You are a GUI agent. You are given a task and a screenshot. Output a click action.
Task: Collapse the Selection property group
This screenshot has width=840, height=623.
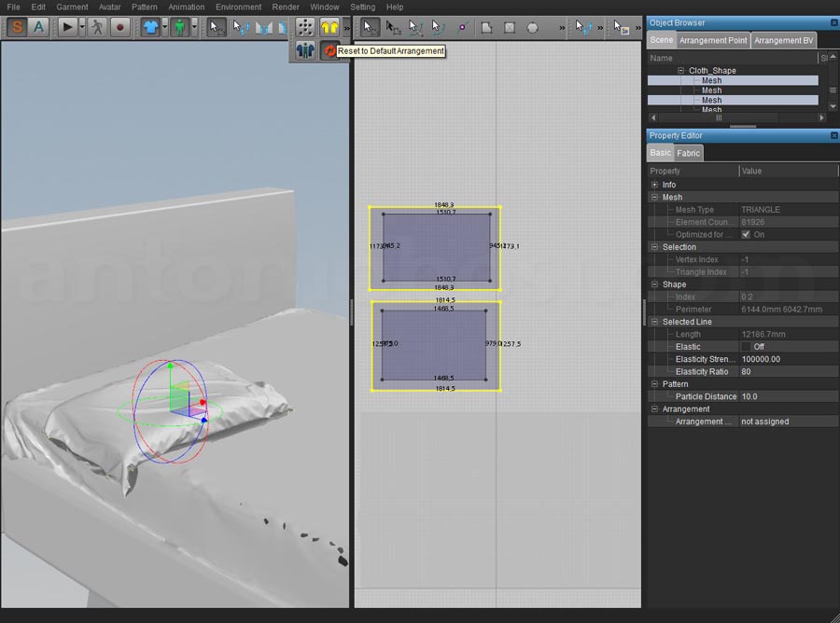tap(654, 247)
